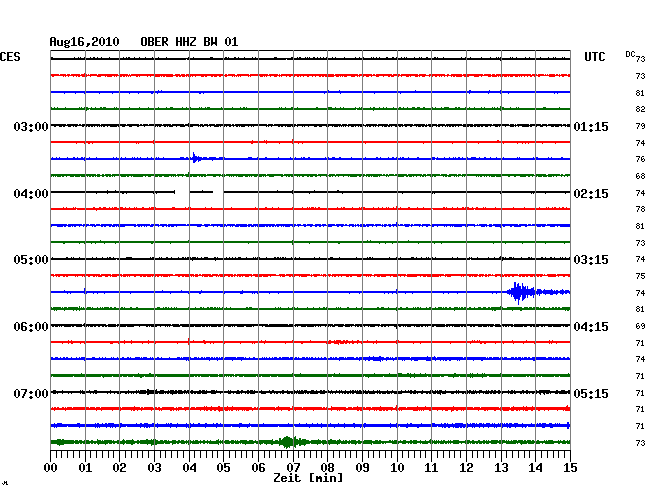Select minute tick label 05

(x=223, y=468)
